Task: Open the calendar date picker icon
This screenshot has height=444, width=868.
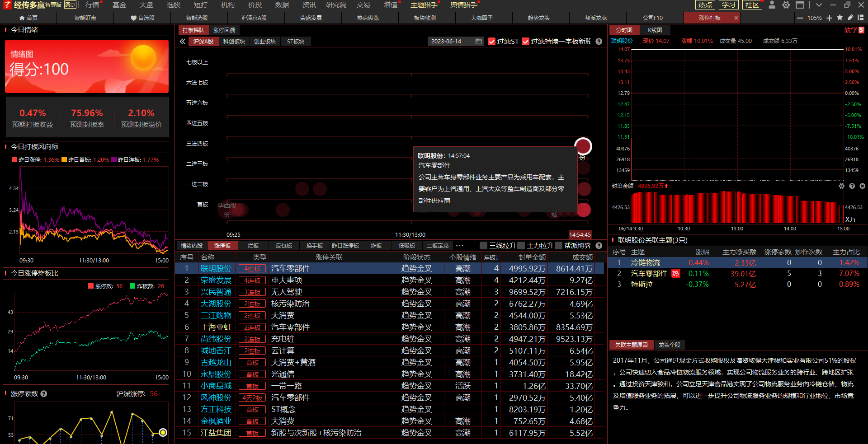Action: tap(479, 42)
